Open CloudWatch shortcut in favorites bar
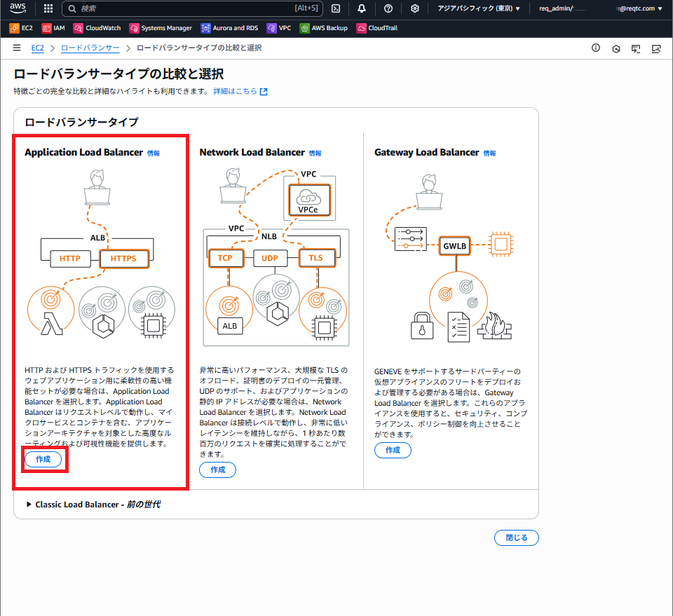Image resolution: width=673 pixels, height=616 pixels. click(x=97, y=28)
